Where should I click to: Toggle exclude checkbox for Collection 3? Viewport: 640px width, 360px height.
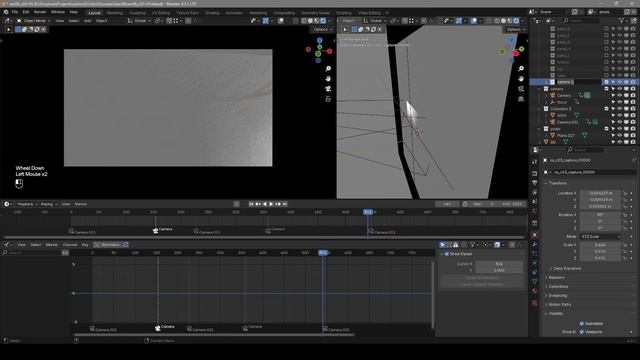coord(607,109)
